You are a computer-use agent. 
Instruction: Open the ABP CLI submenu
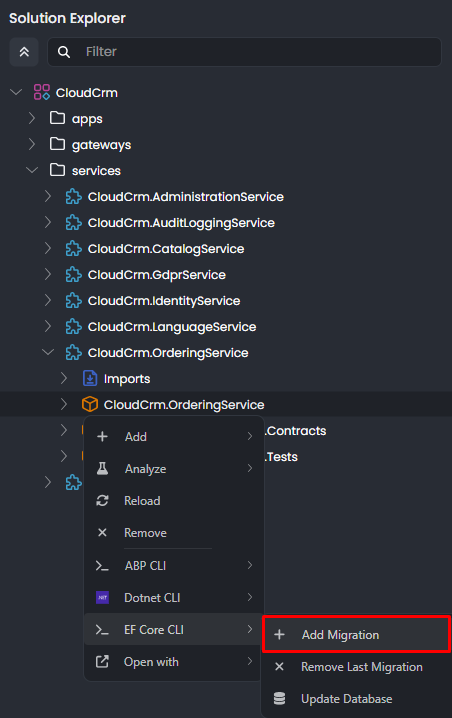174,566
